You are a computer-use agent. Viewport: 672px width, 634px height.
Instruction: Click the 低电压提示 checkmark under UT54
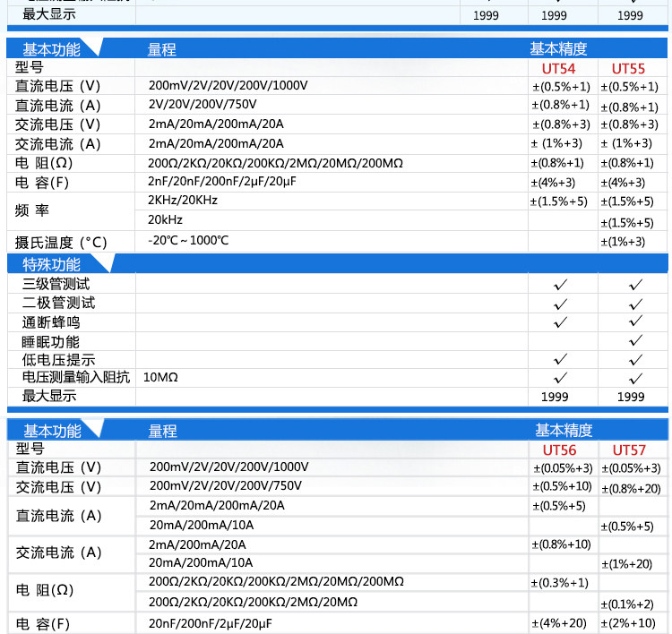560,359
